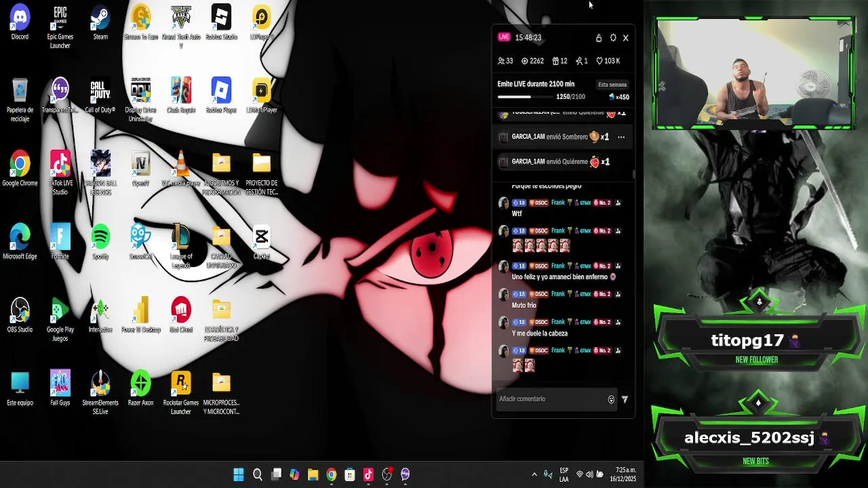
Task: Select the Grand Theft Auto V shortcut
Action: coord(180,27)
